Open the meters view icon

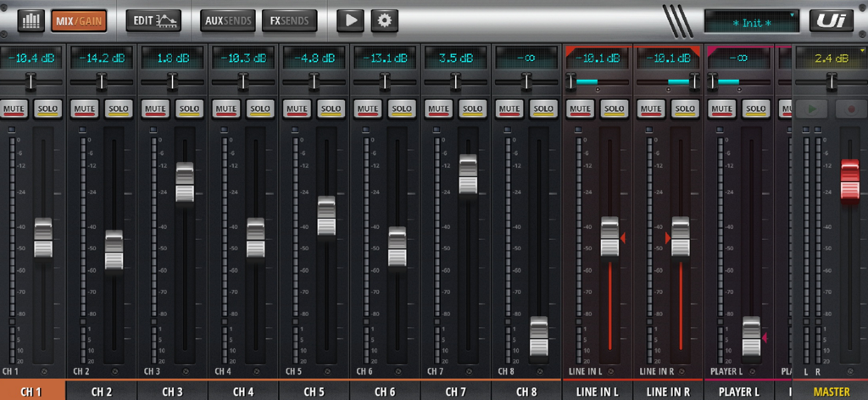click(31, 21)
